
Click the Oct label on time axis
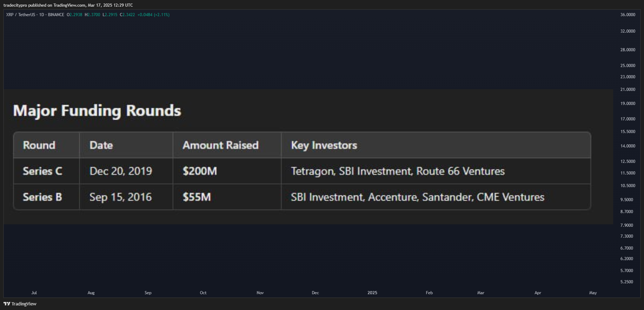coord(203,293)
